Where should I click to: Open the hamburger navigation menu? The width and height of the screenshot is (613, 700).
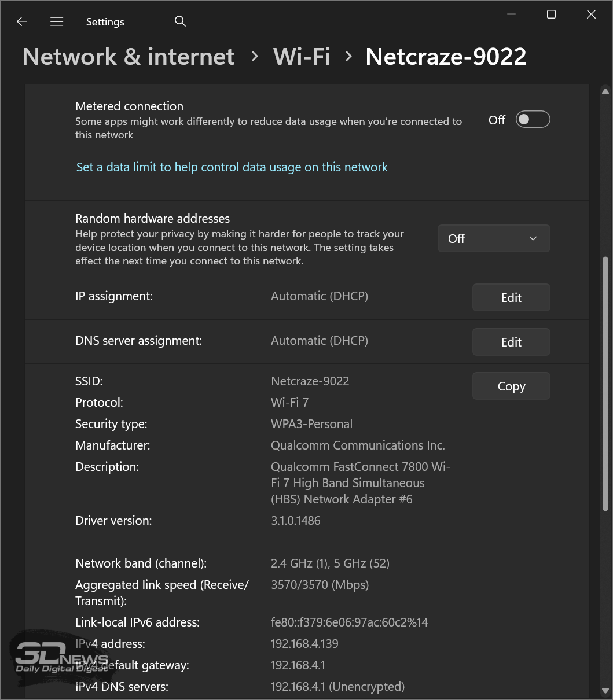click(57, 22)
